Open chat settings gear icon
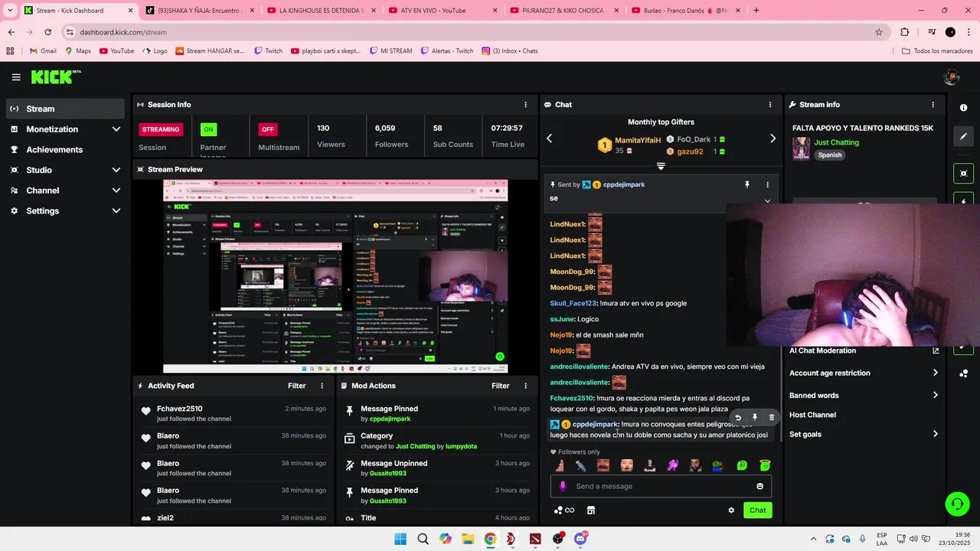980x551 pixels. [x=731, y=510]
